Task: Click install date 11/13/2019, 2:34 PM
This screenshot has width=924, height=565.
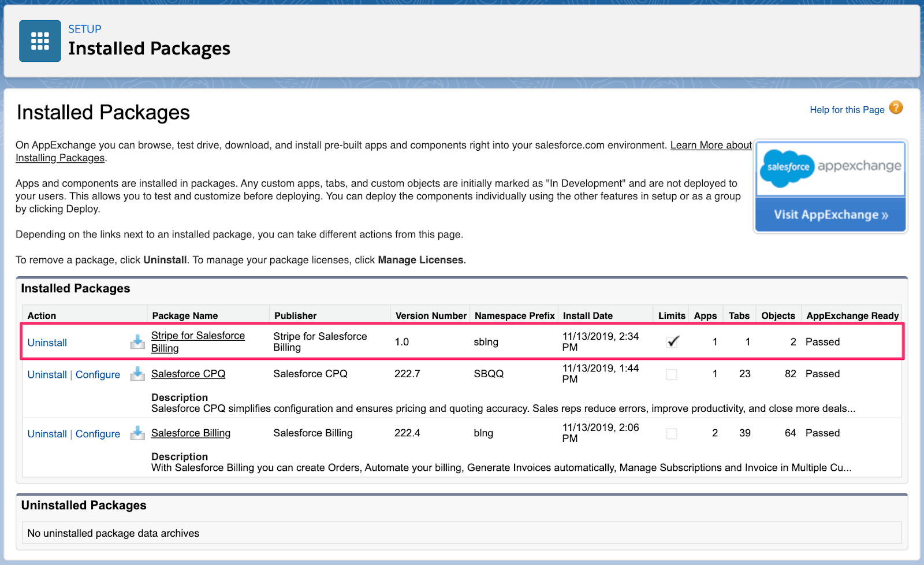Action: [601, 341]
